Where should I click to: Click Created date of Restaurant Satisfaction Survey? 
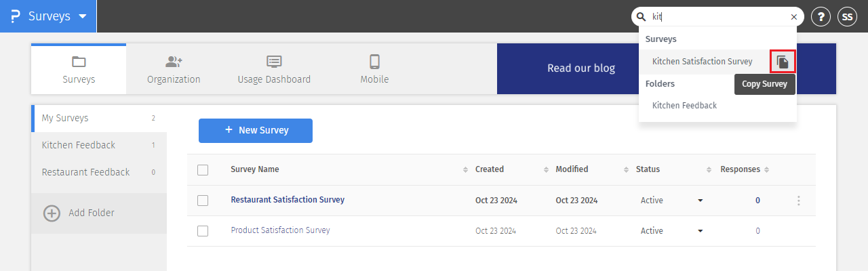pos(496,201)
